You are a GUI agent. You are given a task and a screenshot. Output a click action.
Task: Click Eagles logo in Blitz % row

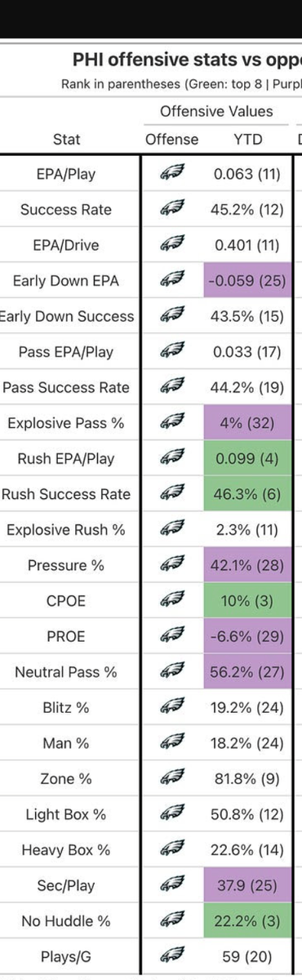[172, 707]
